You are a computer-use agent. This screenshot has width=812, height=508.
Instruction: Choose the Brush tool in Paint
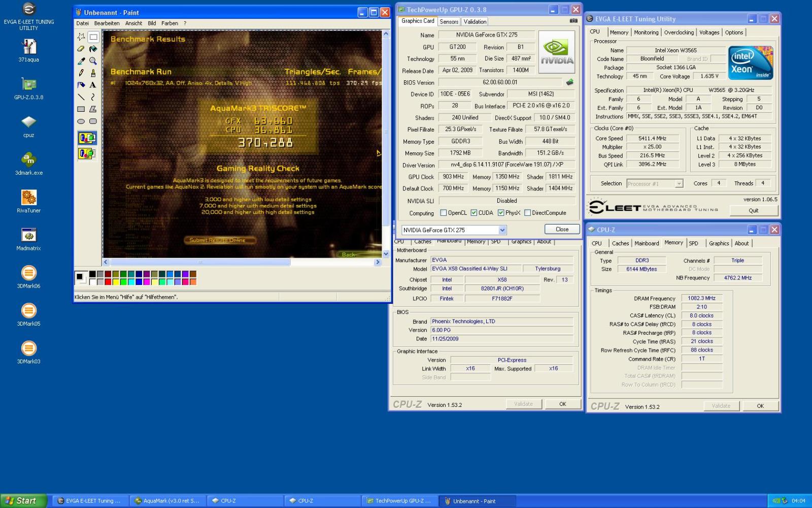[93, 73]
